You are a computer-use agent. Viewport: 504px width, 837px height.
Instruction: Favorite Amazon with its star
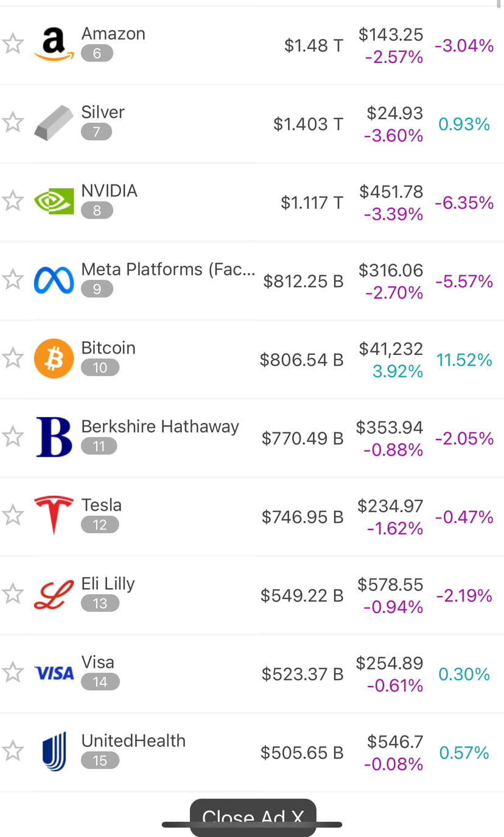coord(13,44)
